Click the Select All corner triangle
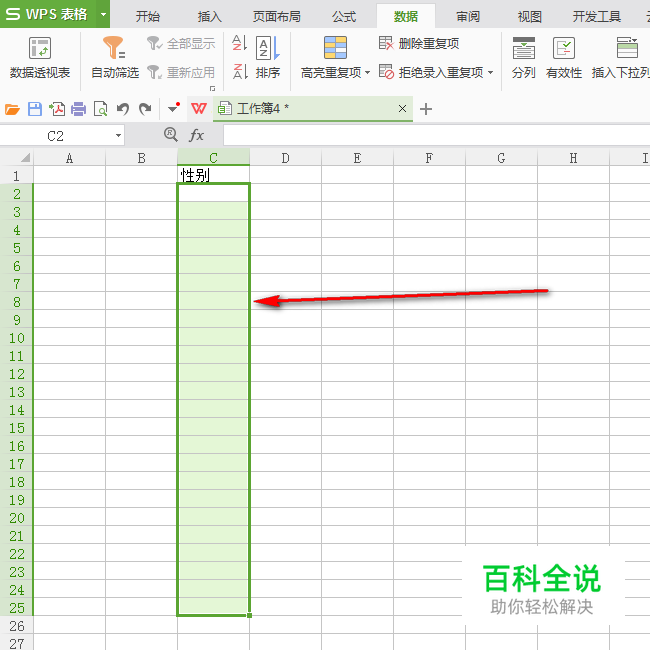650x650 pixels. [26, 158]
